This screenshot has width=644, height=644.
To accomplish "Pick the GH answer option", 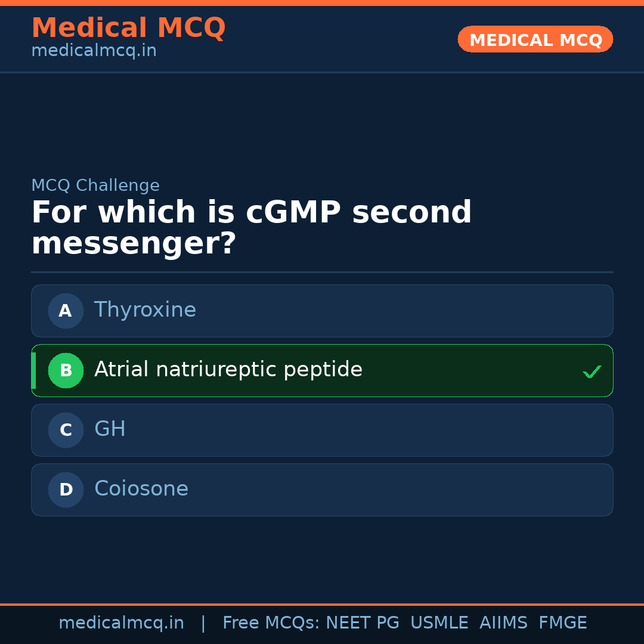I will pyautogui.click(x=110, y=429).
